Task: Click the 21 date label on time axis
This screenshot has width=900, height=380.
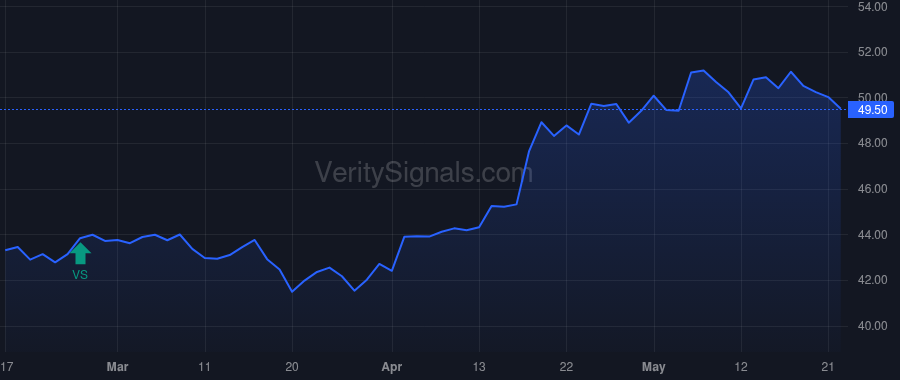Action: (x=828, y=367)
